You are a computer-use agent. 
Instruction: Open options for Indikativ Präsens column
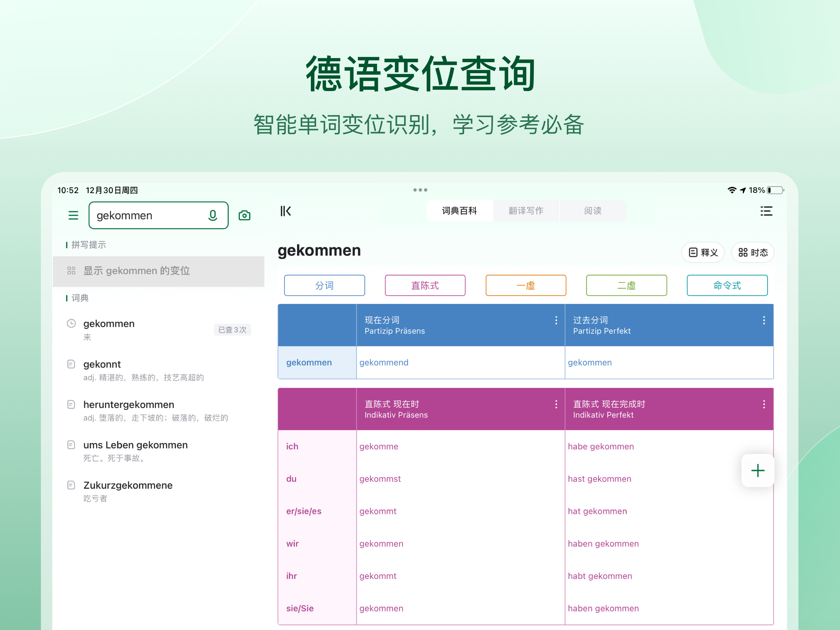click(556, 404)
